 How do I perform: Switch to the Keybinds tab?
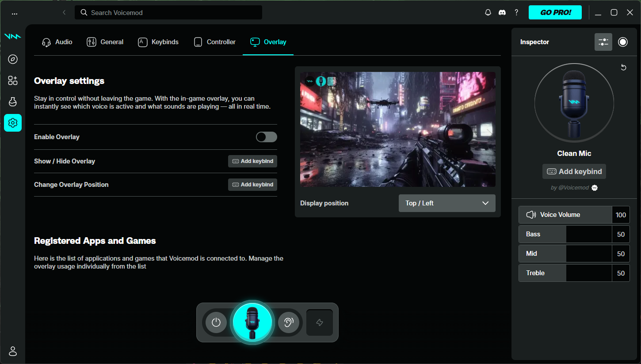pos(158,42)
